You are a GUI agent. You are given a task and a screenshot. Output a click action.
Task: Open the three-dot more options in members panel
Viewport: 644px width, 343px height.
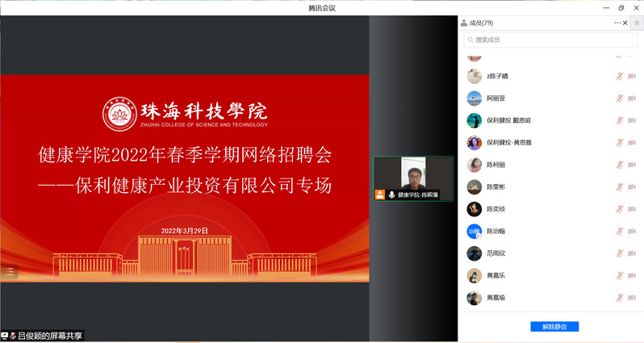617,23
